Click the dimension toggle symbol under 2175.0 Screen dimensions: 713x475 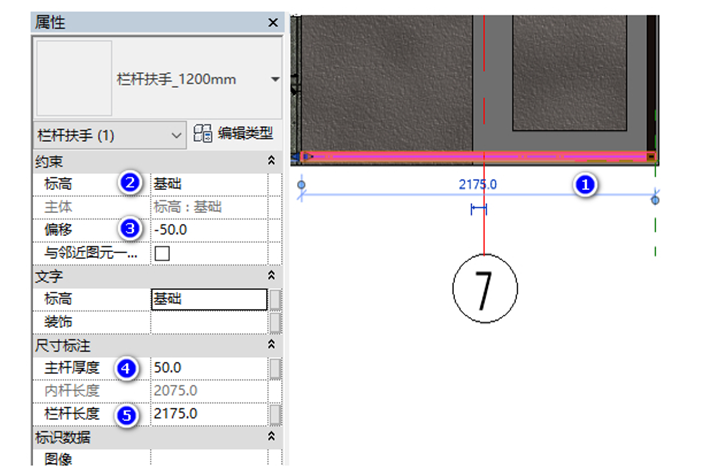point(478,208)
